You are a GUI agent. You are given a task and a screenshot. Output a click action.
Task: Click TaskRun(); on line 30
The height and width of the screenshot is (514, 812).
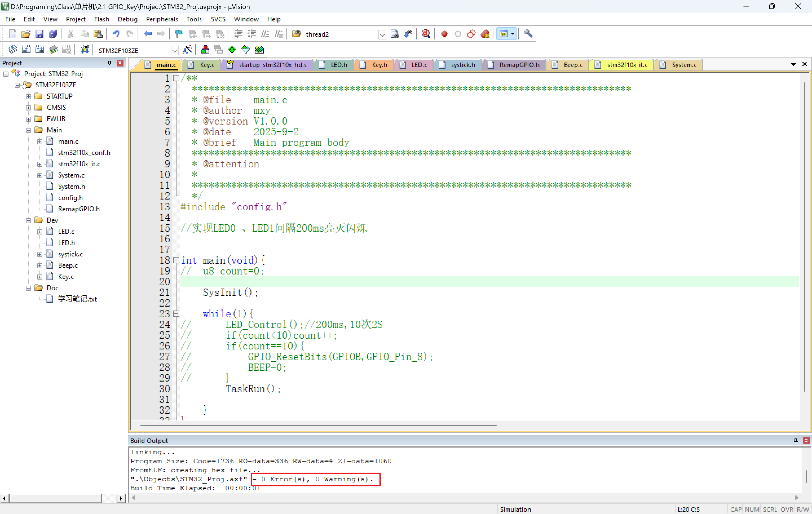pos(253,389)
